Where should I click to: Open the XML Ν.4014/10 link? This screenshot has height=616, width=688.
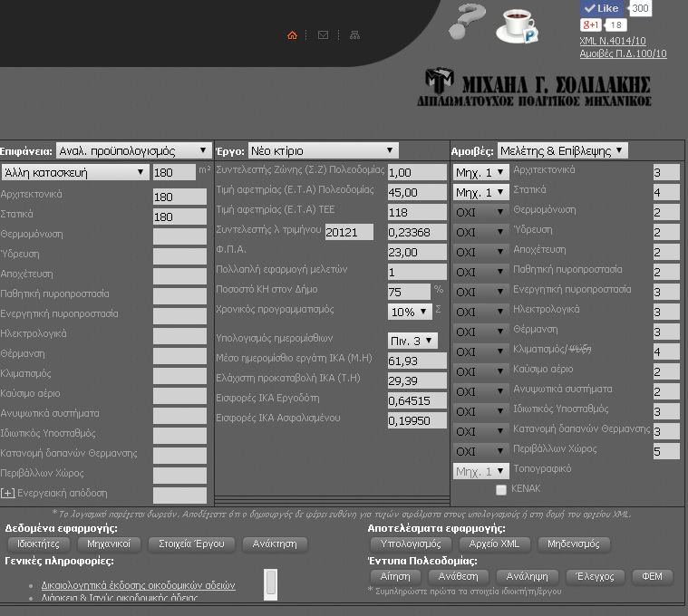(612, 41)
